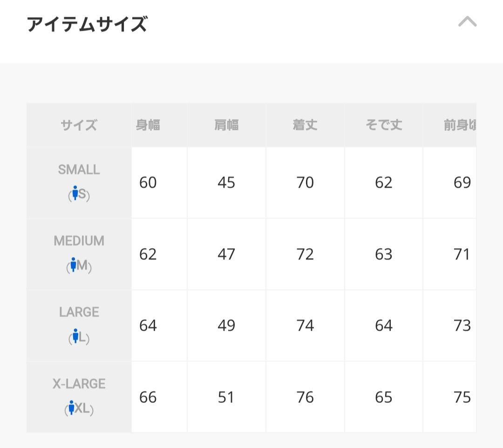Click the partially visible 前身頃 column header
The image size is (503, 448).
[460, 125]
